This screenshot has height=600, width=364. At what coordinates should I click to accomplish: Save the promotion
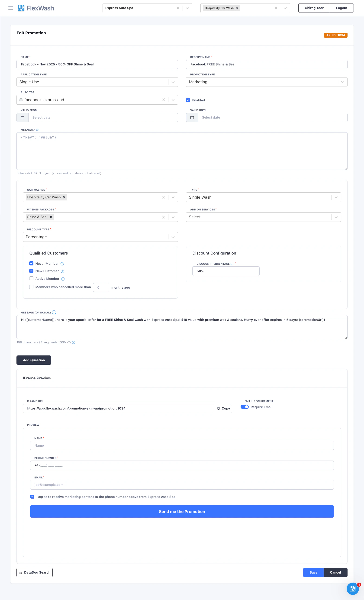pos(313,572)
